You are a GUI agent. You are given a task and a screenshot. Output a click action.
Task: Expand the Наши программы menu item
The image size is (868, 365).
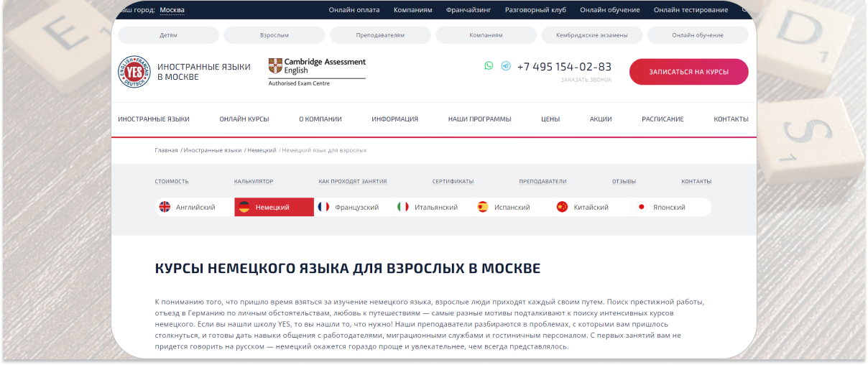click(479, 119)
